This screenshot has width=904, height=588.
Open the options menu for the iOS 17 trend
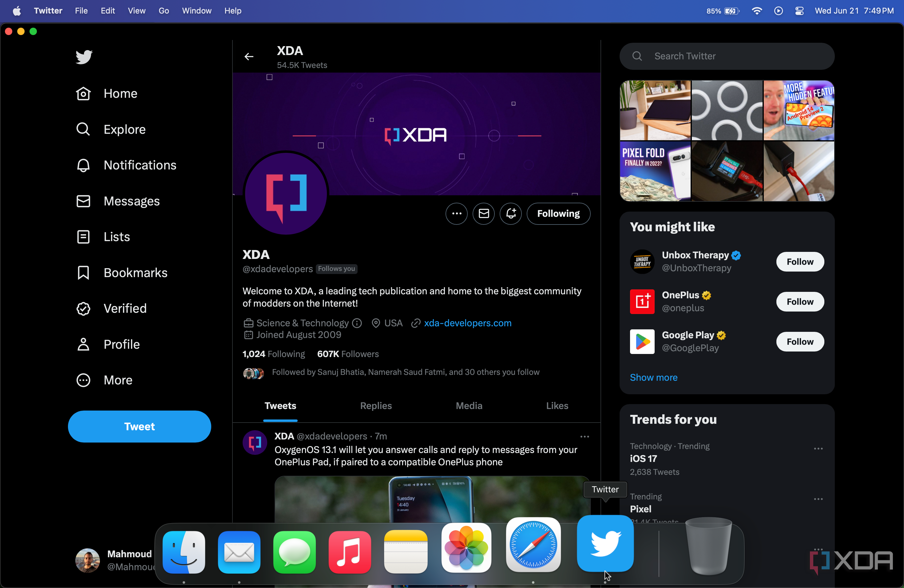tap(818, 449)
